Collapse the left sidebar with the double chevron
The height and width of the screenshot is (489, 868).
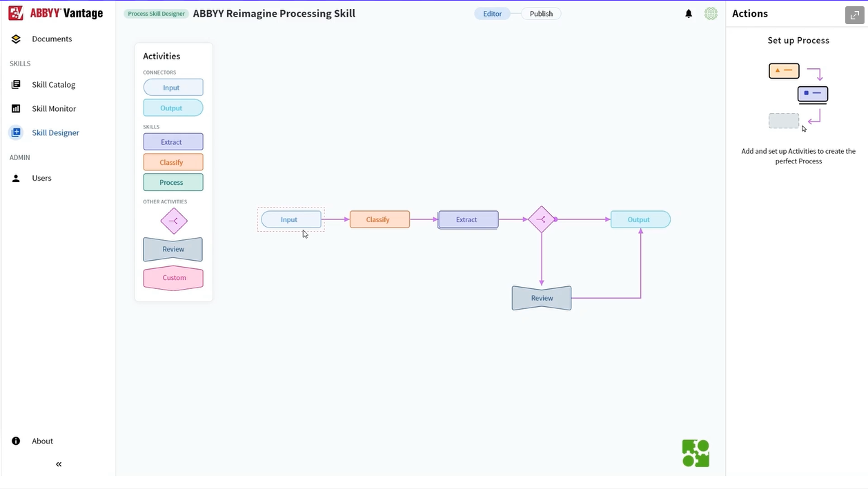[x=59, y=464]
